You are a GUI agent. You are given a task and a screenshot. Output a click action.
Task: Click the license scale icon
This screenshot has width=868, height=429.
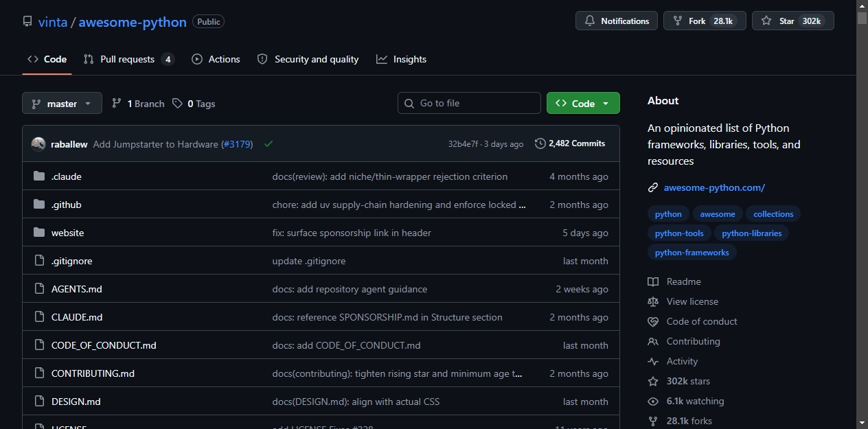653,301
